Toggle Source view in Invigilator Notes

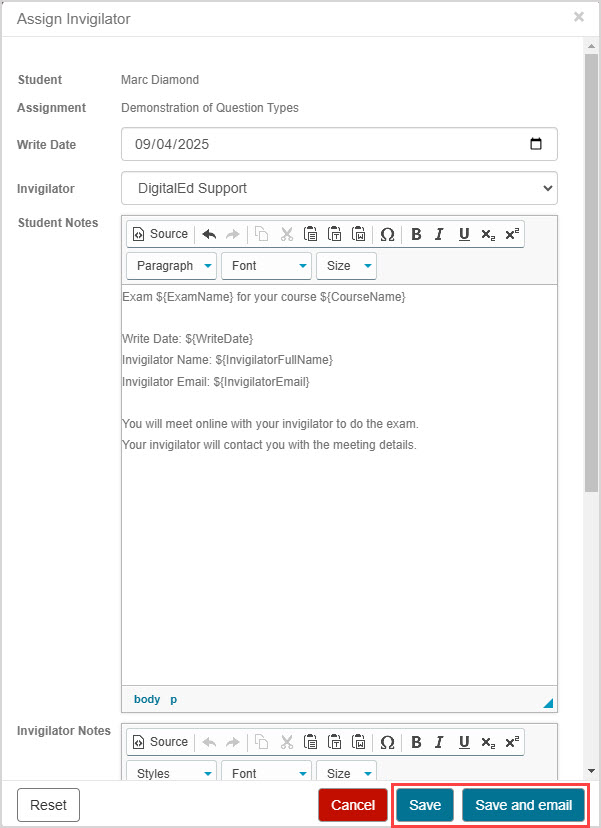click(160, 742)
